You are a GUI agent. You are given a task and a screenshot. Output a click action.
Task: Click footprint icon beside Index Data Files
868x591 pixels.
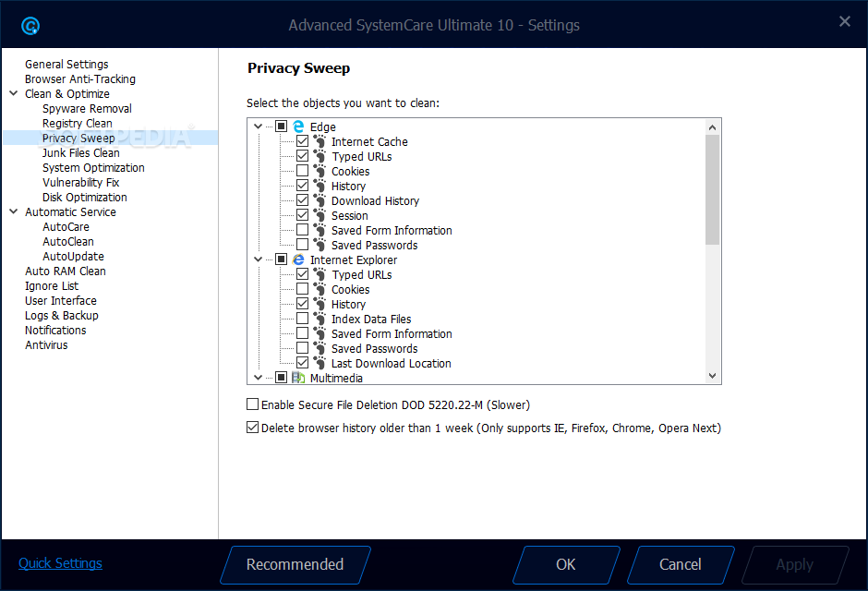(x=319, y=319)
